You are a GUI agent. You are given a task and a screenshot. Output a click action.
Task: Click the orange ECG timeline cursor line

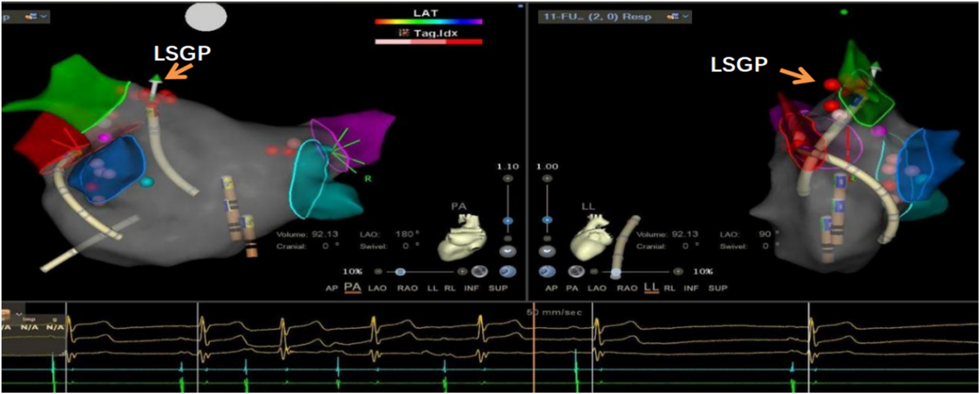pyautogui.click(x=534, y=347)
